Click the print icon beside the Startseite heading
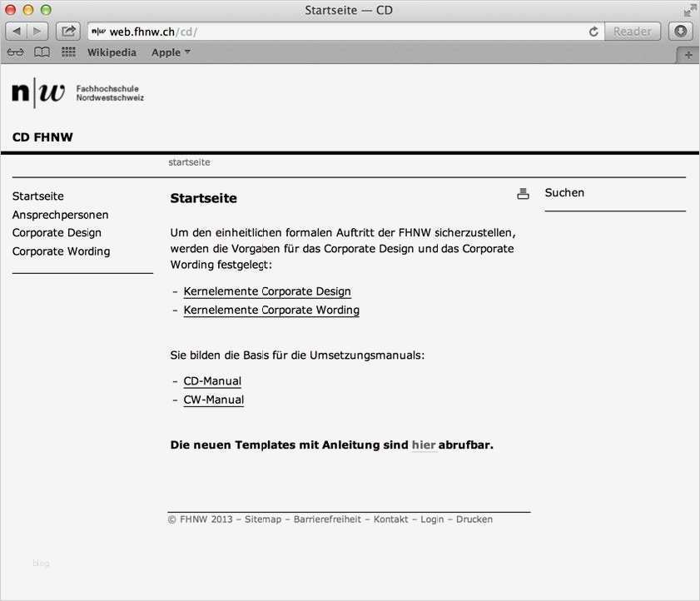700x601 pixels. click(523, 192)
